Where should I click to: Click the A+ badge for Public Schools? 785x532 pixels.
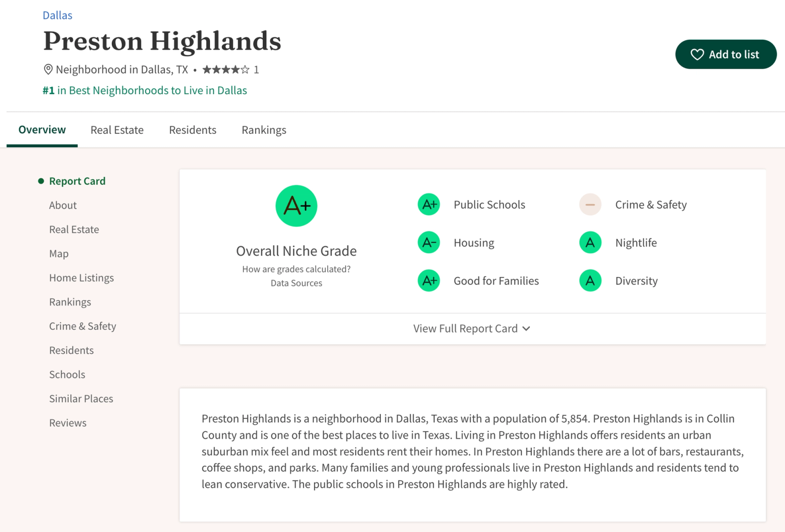tap(429, 204)
